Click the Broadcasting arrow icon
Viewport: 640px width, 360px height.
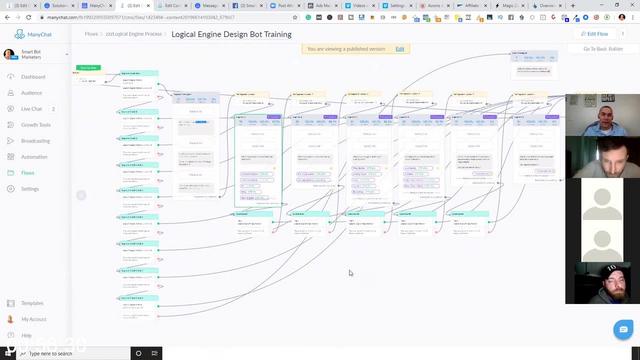[11, 141]
